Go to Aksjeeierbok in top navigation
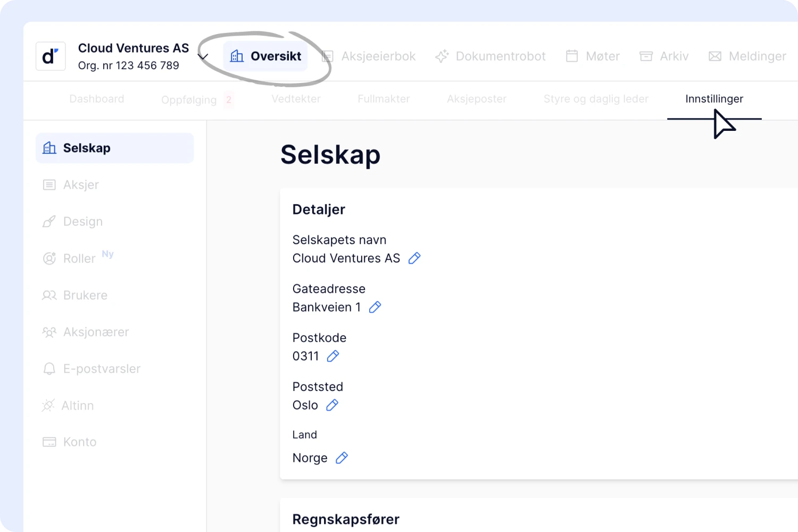 tap(369, 56)
